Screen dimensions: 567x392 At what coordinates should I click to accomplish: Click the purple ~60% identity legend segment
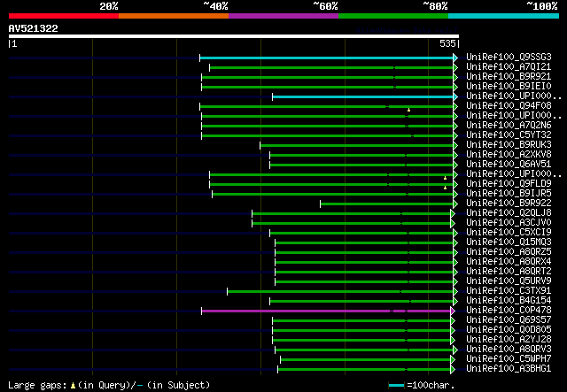[283, 16]
